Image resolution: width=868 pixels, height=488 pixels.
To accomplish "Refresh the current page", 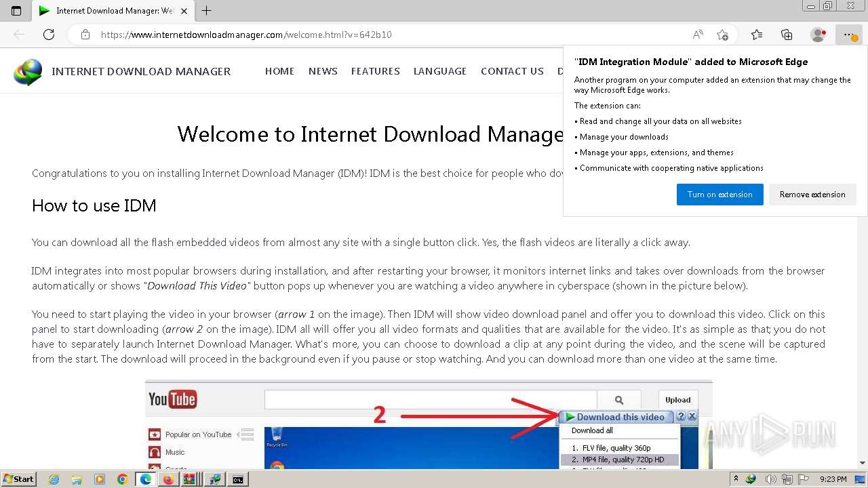I will coord(49,35).
